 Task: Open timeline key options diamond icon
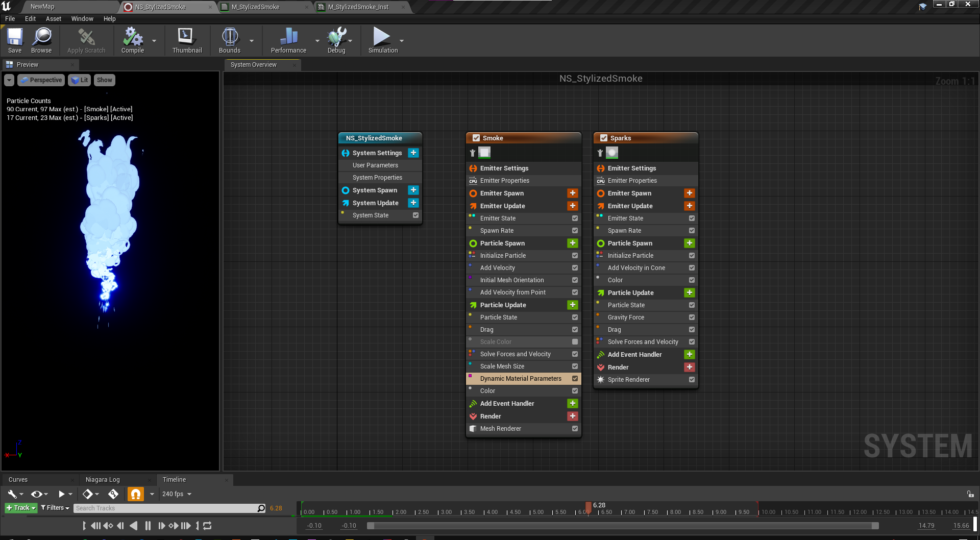point(88,494)
